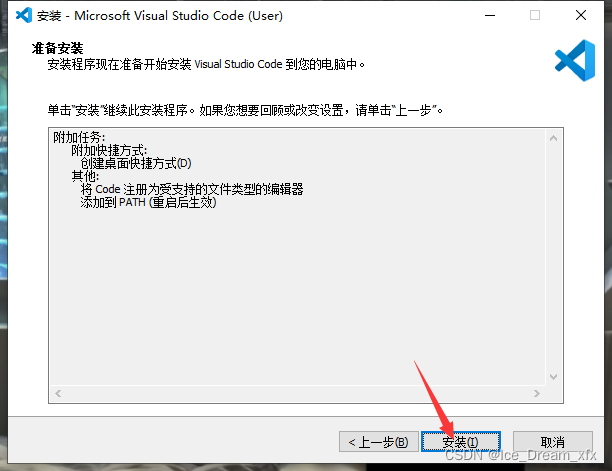The image size is (612, 471).
Task: Click the disabled maximize button
Action: click(535, 15)
